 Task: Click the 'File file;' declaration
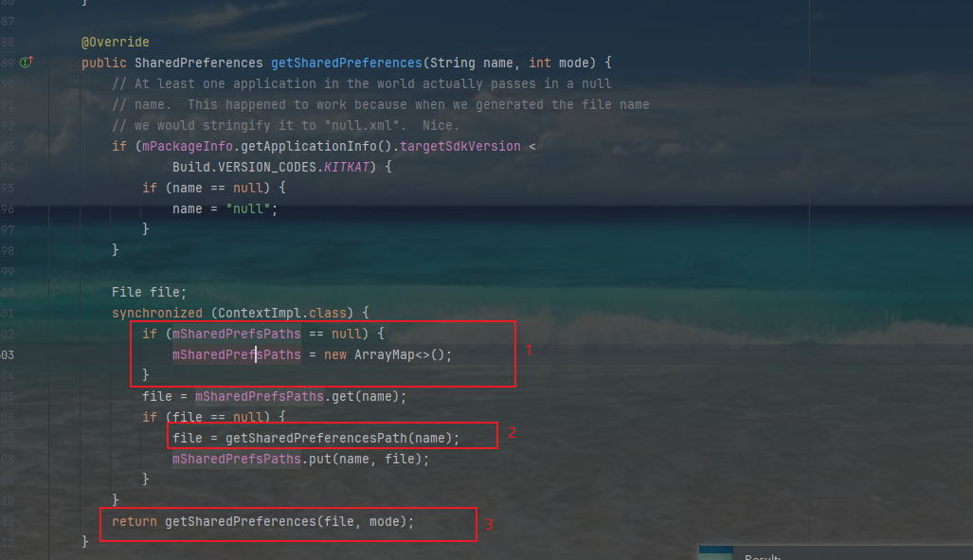coord(149,292)
